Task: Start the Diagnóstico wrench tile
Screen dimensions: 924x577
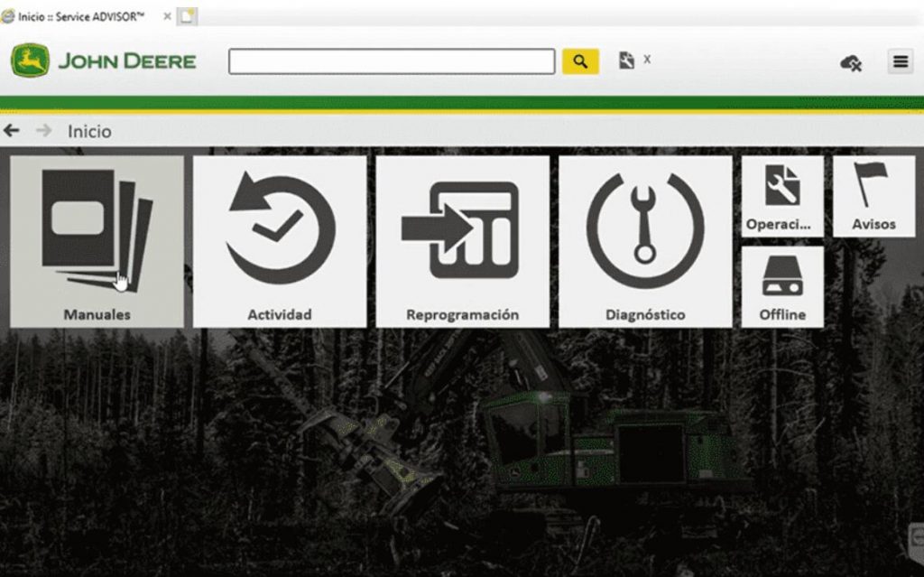Action: [645, 241]
